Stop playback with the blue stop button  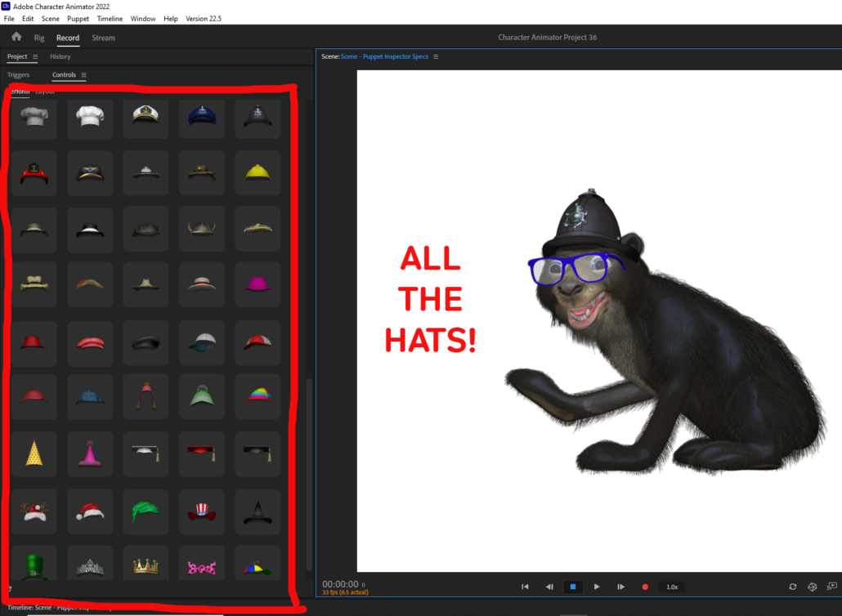pyautogui.click(x=572, y=587)
